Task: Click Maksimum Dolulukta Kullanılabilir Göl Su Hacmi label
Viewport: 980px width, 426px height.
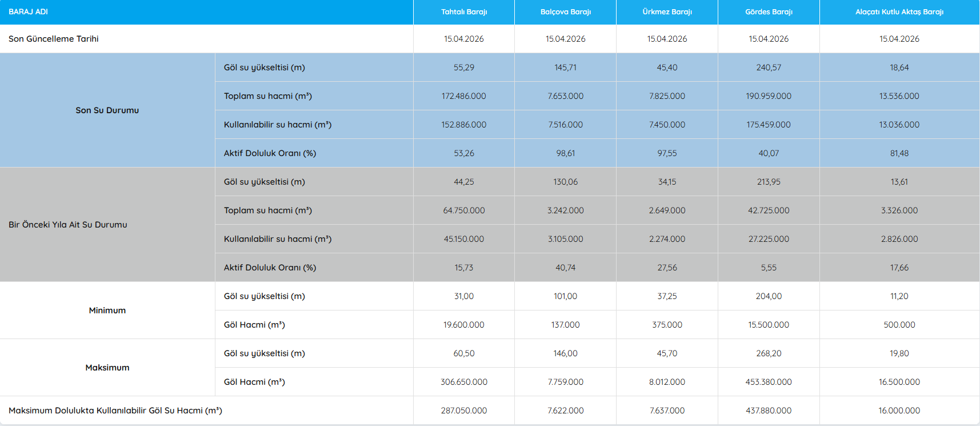Action: tap(115, 411)
